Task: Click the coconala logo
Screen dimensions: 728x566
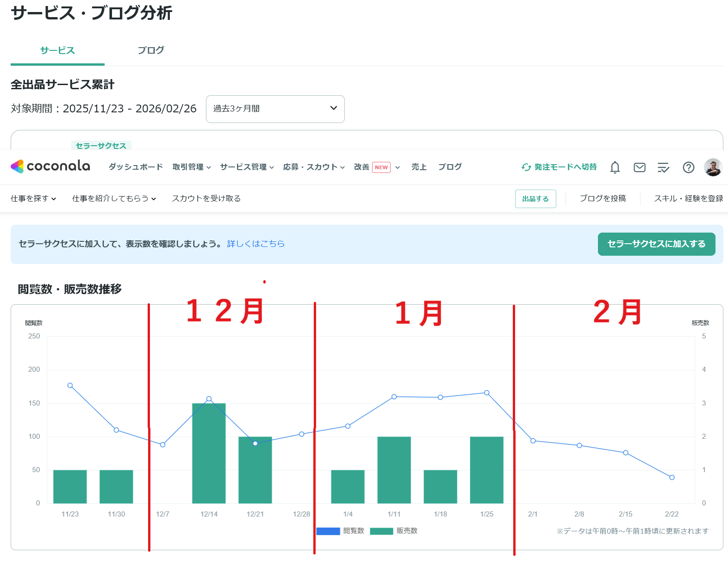Action: [x=50, y=166]
